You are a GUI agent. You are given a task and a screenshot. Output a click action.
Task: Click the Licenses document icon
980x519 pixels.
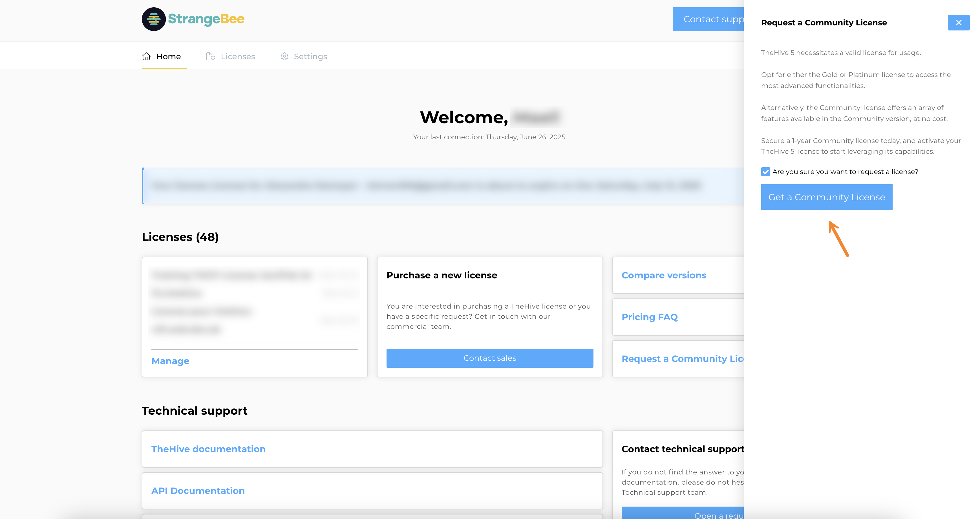point(210,57)
